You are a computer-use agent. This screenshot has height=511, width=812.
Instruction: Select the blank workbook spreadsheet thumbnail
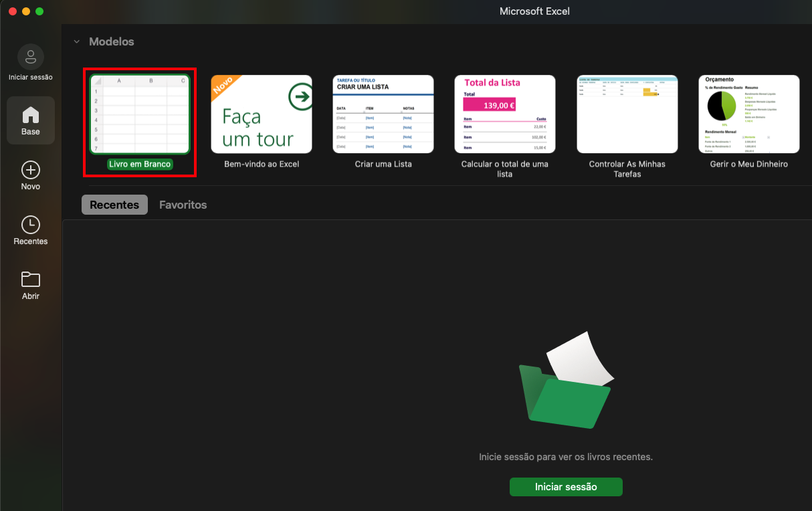tap(140, 114)
